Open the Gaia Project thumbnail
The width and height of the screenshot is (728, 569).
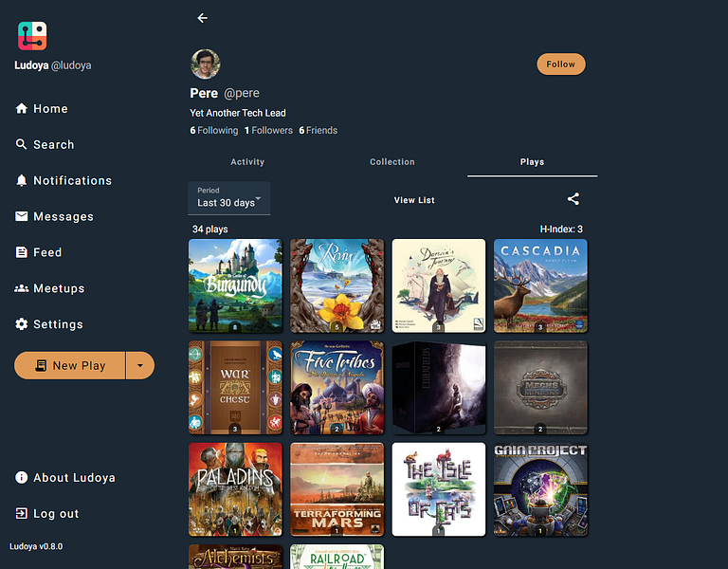[x=540, y=489]
